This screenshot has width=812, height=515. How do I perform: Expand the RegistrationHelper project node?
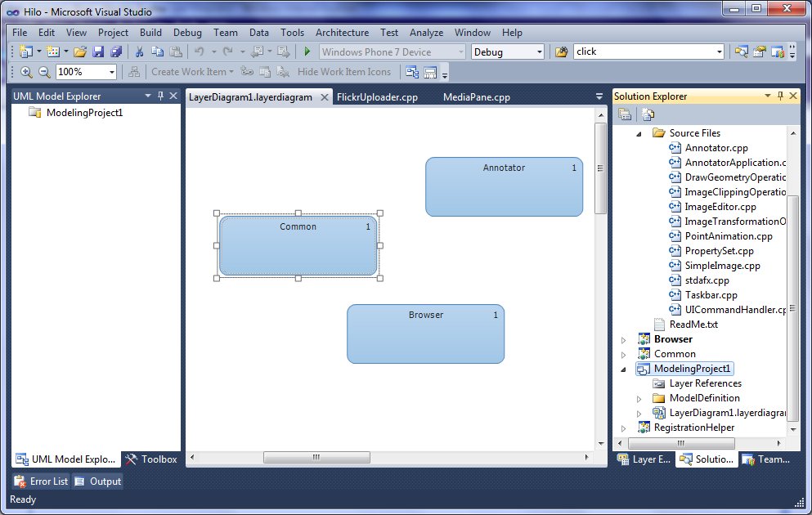(x=623, y=428)
